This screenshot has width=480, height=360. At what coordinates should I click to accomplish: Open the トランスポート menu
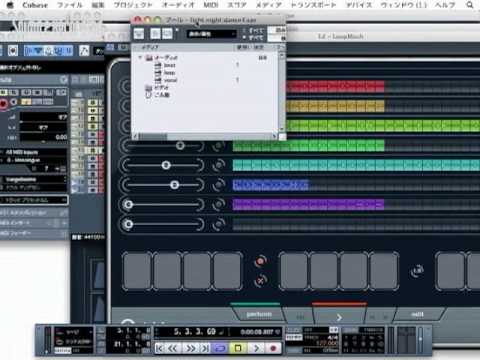(313, 5)
